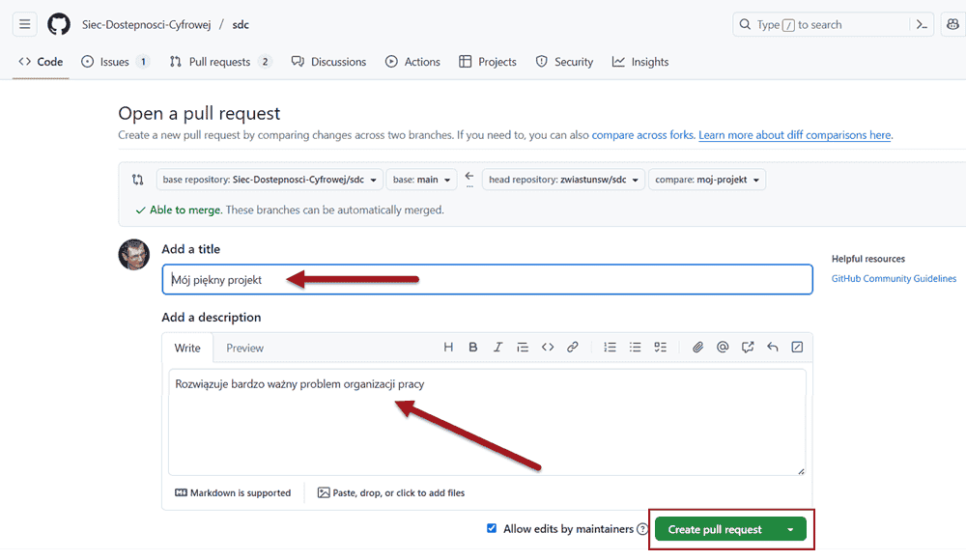Toggle bold formatting in the description editor

[473, 348]
